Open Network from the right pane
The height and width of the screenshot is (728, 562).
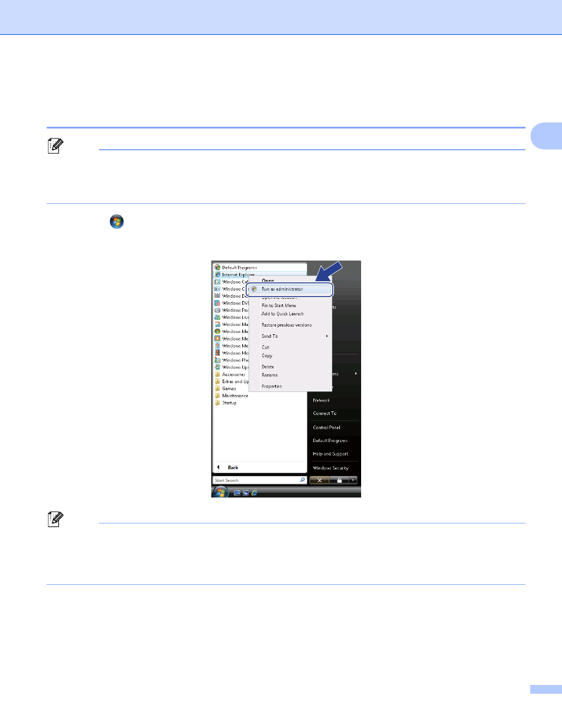322,400
